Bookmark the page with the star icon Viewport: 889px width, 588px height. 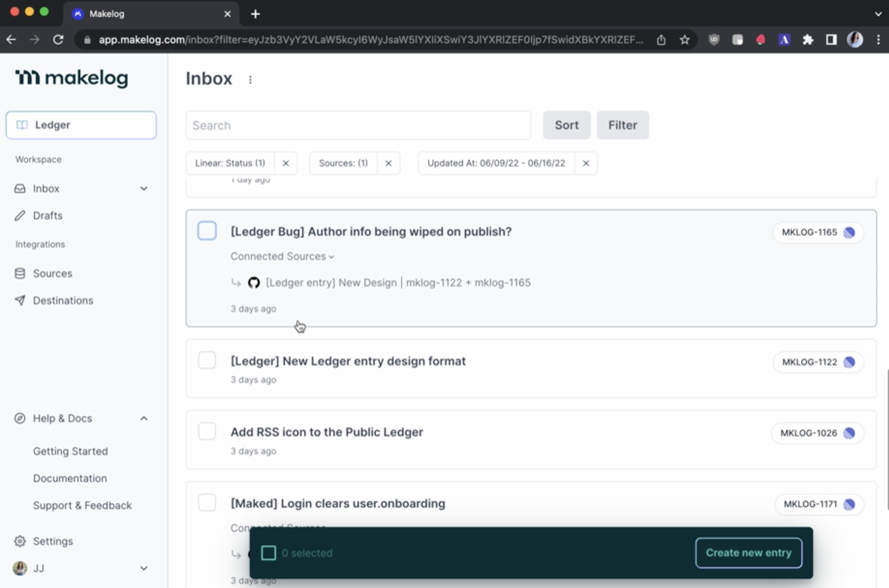pyautogui.click(x=685, y=40)
